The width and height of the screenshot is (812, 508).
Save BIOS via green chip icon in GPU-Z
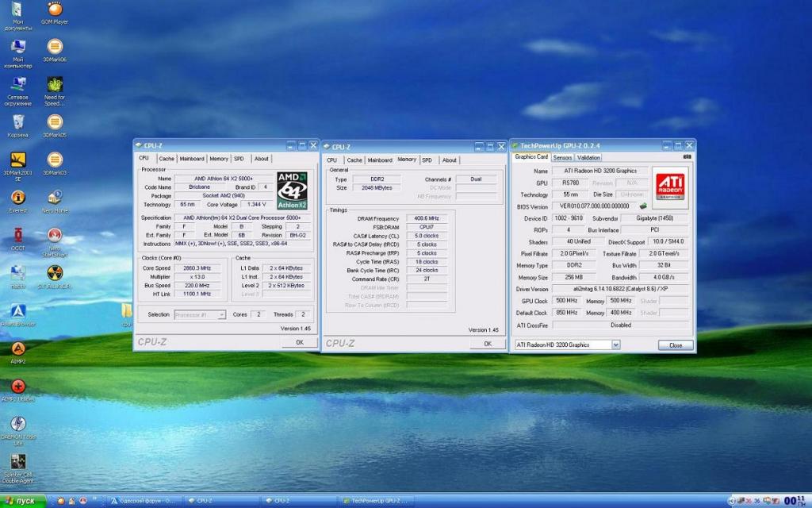point(643,206)
